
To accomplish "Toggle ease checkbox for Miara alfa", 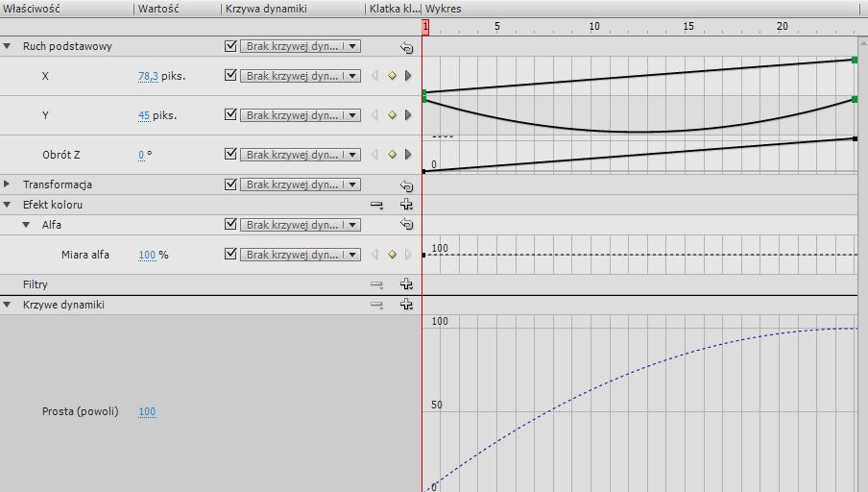I will (230, 254).
